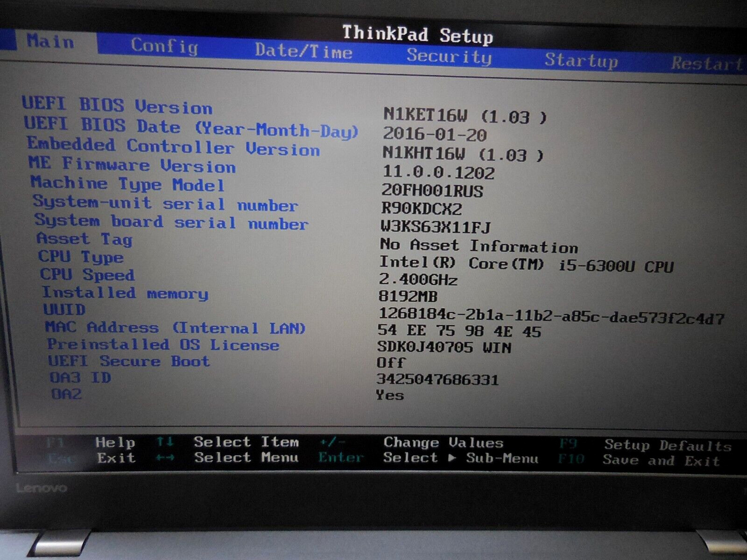Click MAC value 54 EE 75 98 4E 45
This screenshot has height=560, width=747.
click(459, 331)
